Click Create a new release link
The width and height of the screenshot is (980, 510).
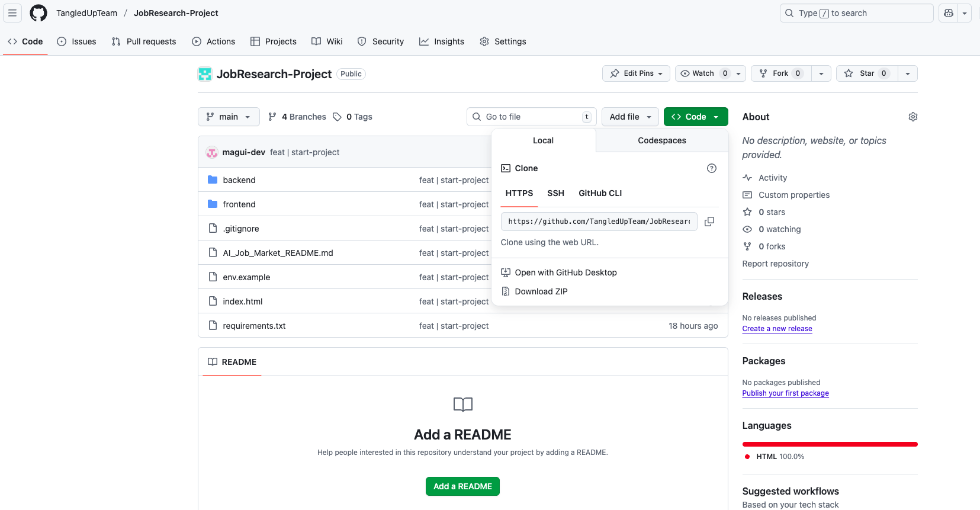click(777, 329)
